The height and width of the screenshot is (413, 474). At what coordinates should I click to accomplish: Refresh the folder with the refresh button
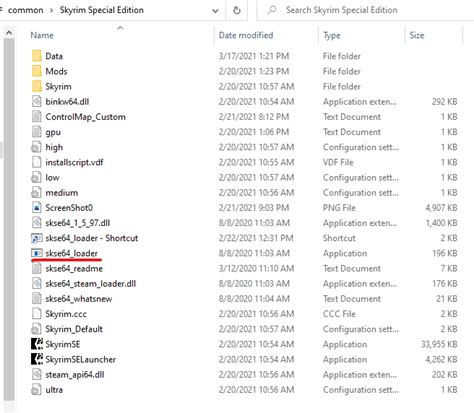point(237,10)
